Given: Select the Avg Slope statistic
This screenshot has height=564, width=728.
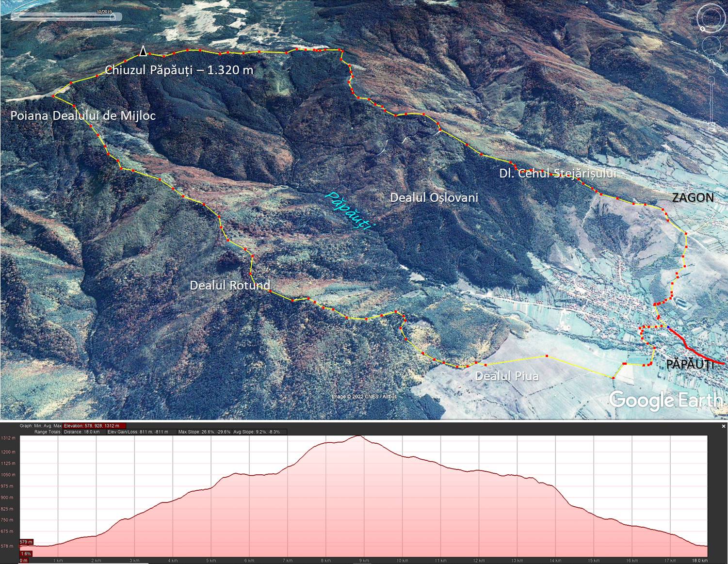Looking at the screenshot, I should tap(257, 432).
